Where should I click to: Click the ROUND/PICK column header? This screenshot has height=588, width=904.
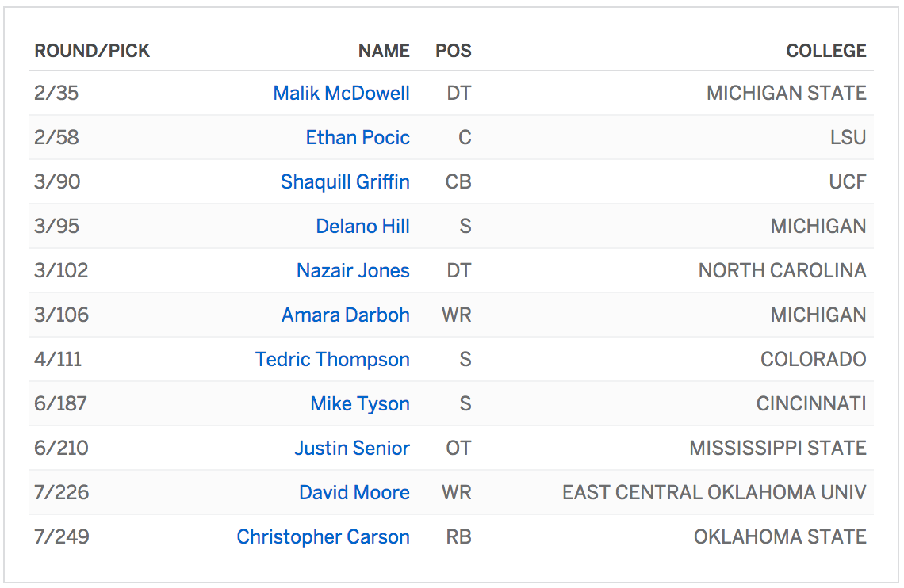[92, 52]
